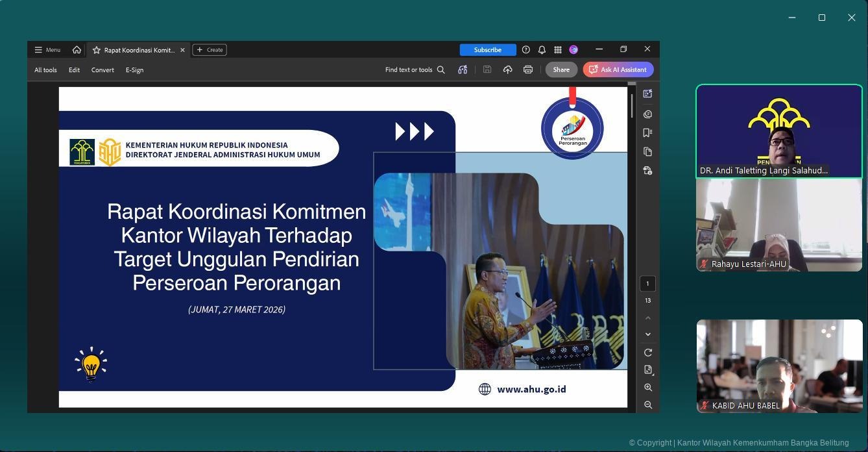Rotate the current PDF page
Screen dimensions: 868x452
pos(647,352)
